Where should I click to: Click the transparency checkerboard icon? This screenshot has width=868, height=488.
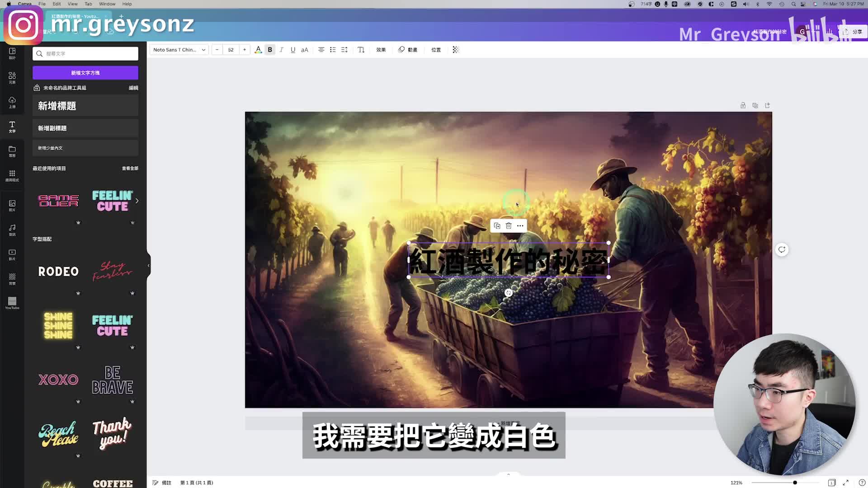[x=456, y=50]
